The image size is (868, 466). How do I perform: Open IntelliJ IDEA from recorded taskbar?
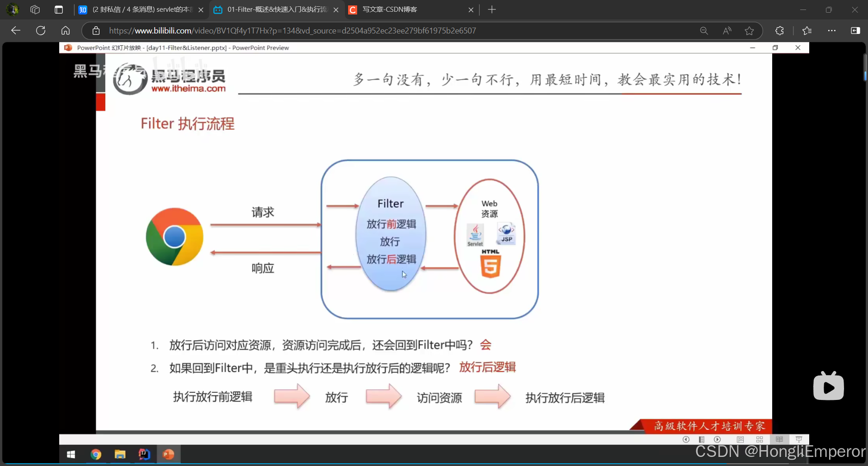pyautogui.click(x=144, y=454)
